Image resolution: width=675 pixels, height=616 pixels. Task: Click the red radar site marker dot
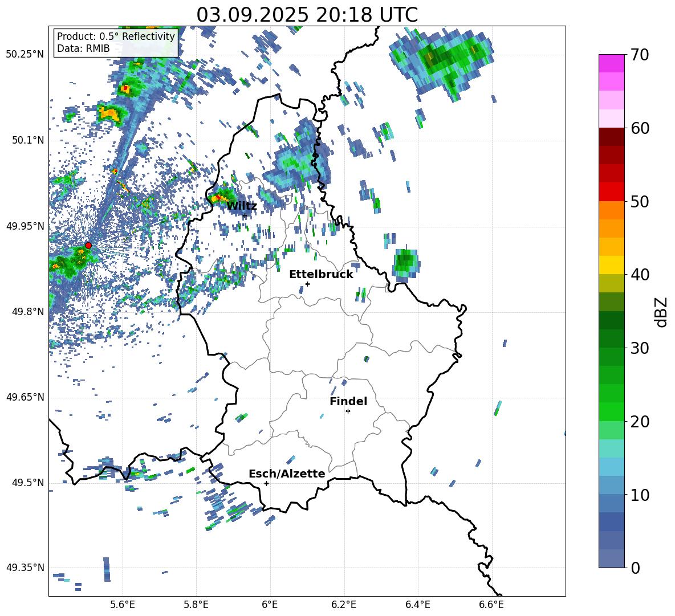88,245
